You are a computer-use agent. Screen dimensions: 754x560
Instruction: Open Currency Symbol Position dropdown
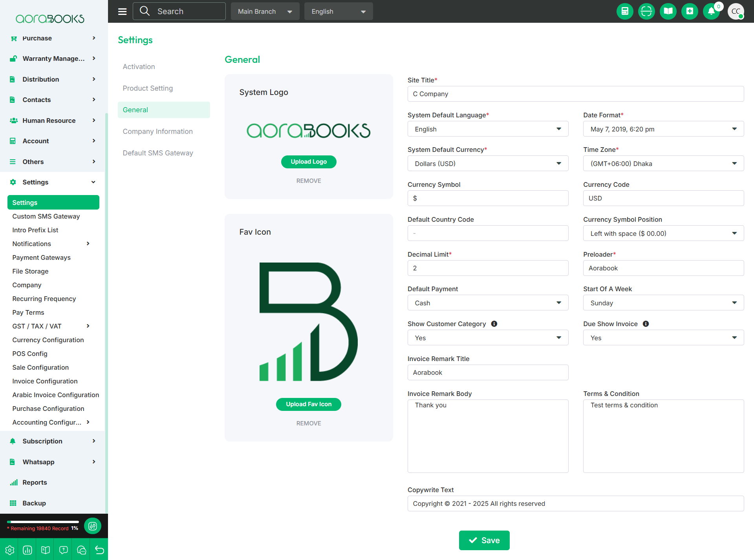tap(663, 233)
